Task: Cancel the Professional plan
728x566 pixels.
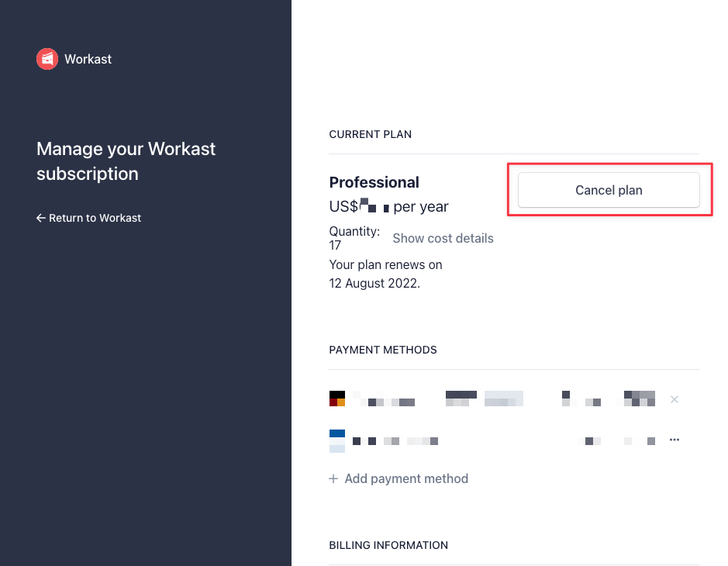Action: click(x=609, y=190)
